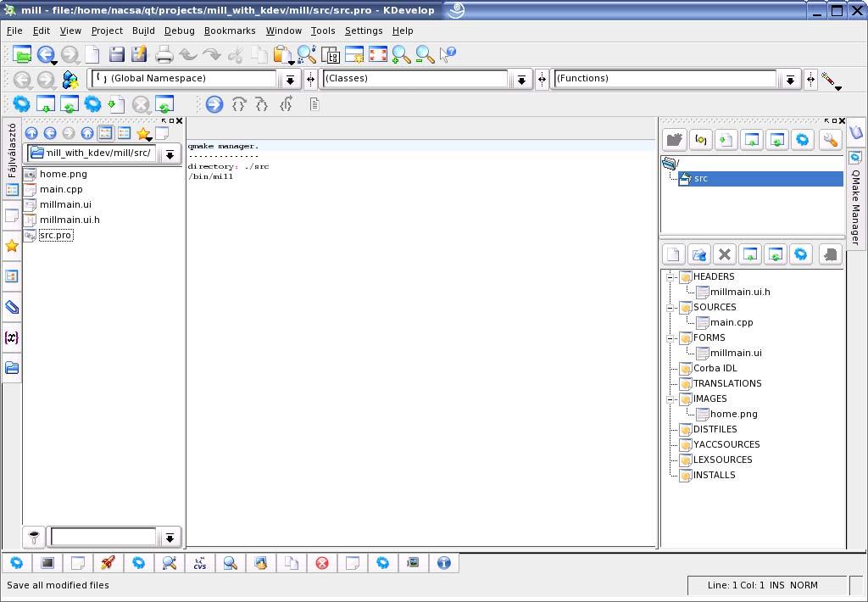This screenshot has height=602, width=868.
Task: Click the up-arrow parent folder icon in file selector
Action: pos(31,133)
